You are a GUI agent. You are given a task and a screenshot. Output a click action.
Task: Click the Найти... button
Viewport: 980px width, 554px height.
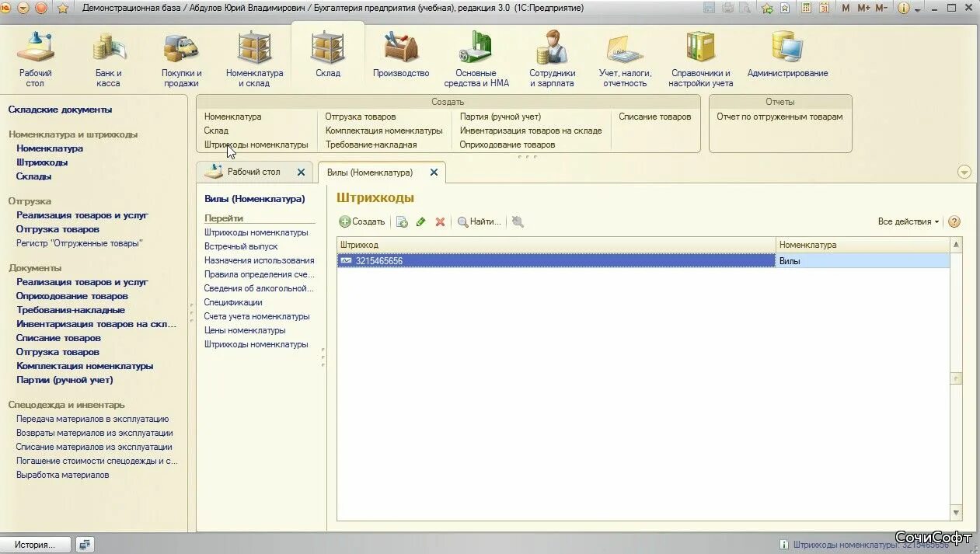tap(480, 221)
